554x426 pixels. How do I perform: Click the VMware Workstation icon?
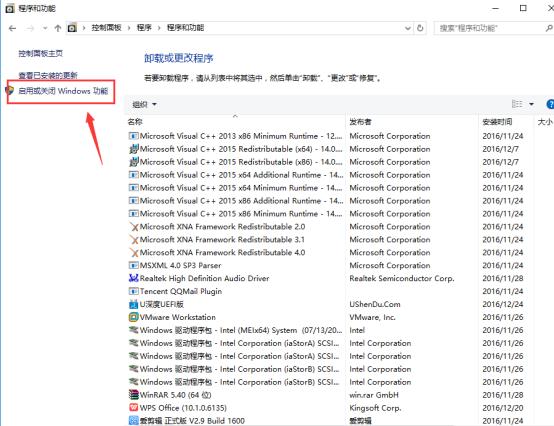(134, 317)
